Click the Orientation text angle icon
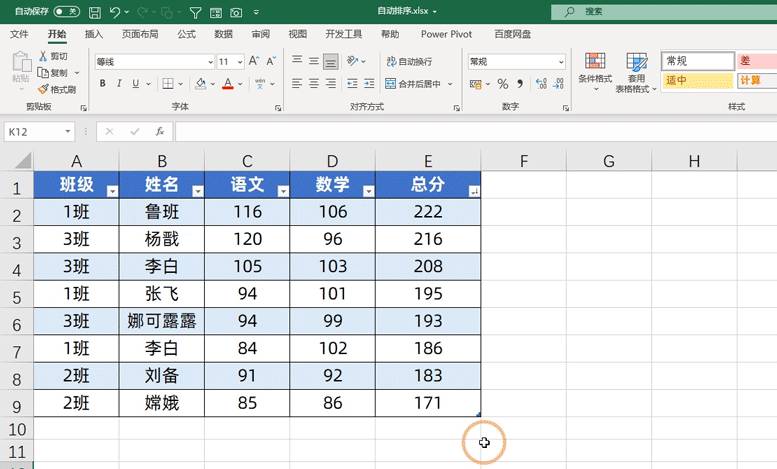 (x=352, y=61)
